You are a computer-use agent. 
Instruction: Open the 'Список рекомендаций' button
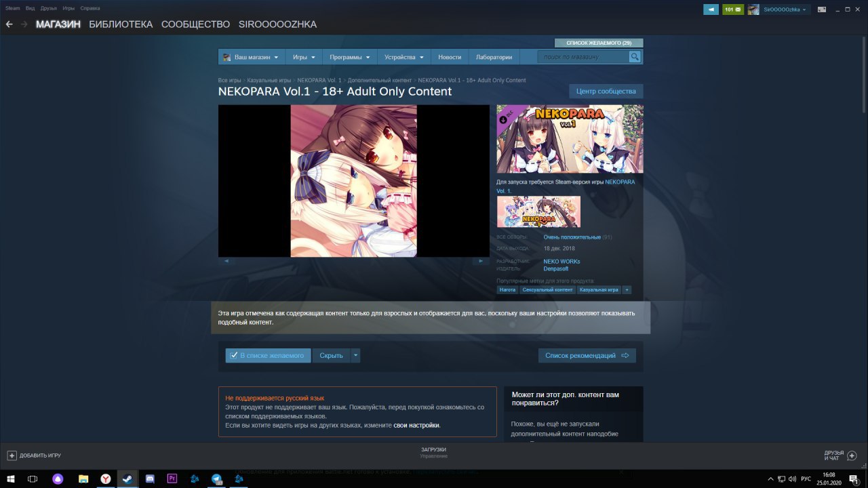587,355
